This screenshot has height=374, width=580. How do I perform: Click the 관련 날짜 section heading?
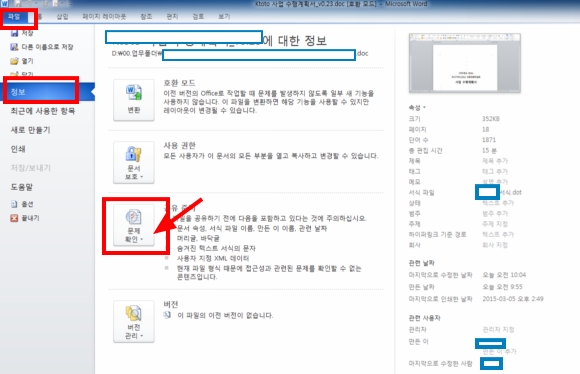pyautogui.click(x=421, y=263)
